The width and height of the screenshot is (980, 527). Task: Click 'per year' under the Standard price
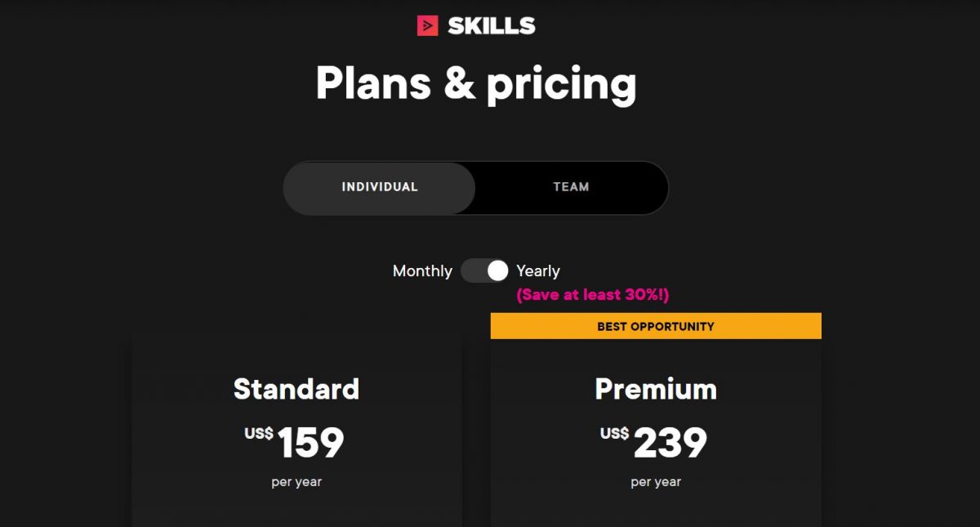(x=296, y=481)
